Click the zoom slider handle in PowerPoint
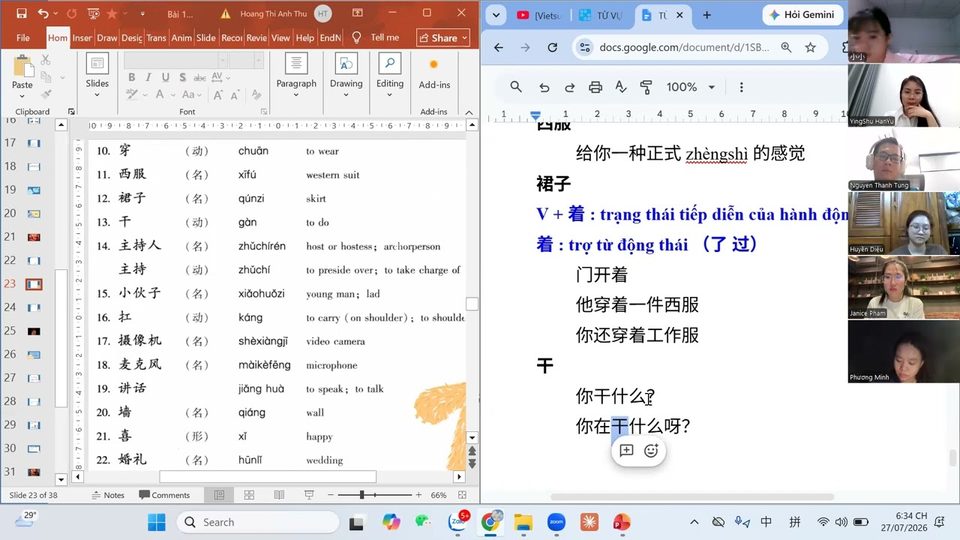960x540 pixels. [362, 495]
